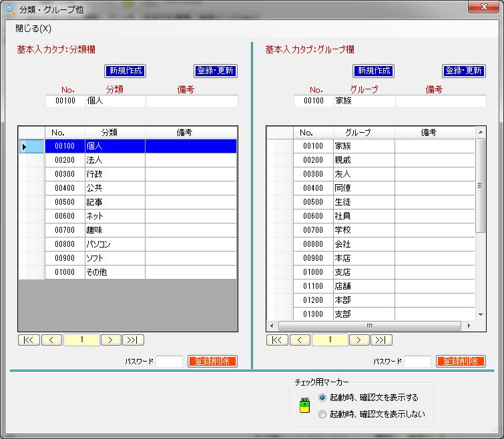
Task: Select 起動時、確認文を表示する radio option
Action: click(x=323, y=397)
